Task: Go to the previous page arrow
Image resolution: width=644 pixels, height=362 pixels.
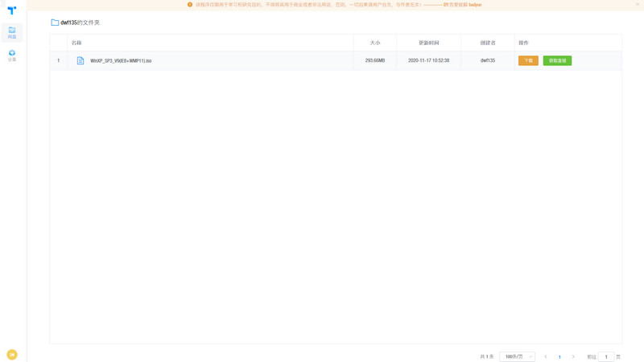Action: pyautogui.click(x=546, y=356)
